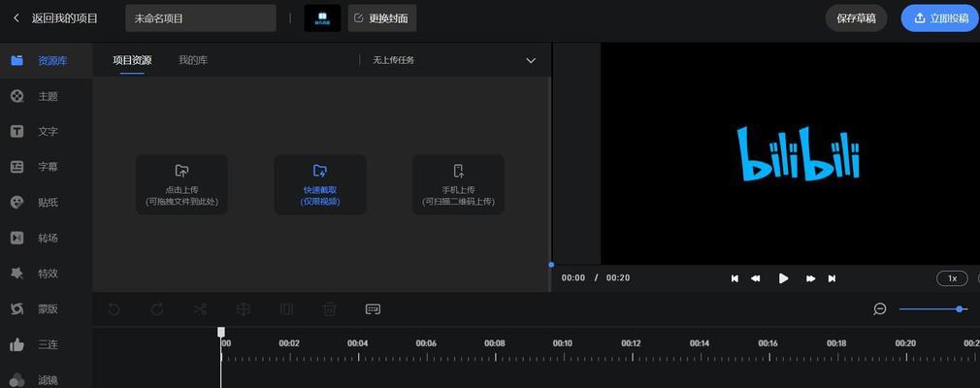Expand the 无上传任务 upload tasks chevron
Screen dimensions: 980x388
point(531,60)
